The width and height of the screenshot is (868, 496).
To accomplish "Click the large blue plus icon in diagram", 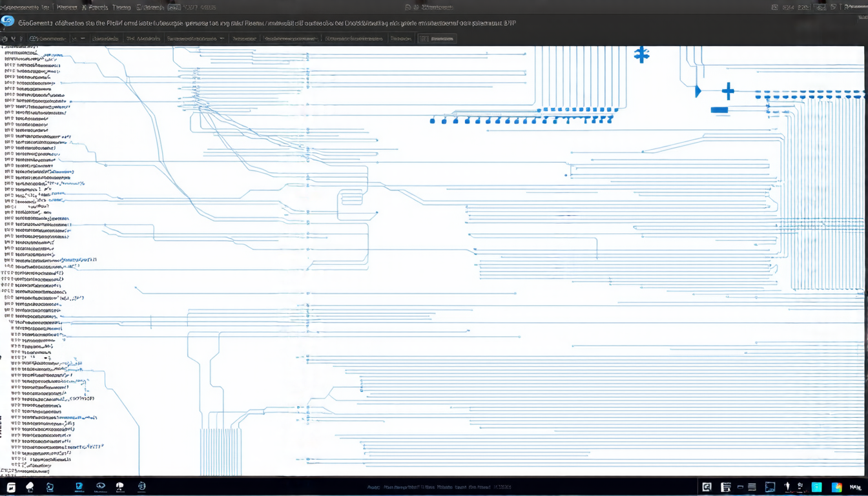I will click(728, 91).
